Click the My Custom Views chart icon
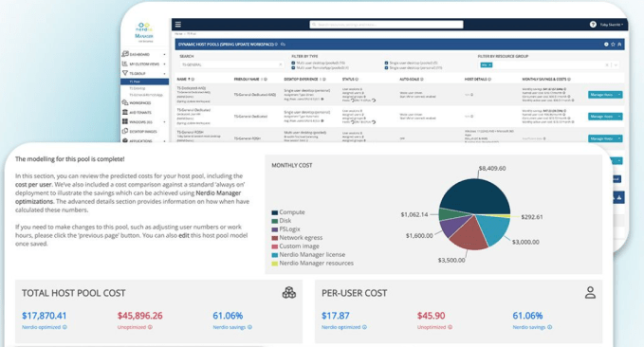Screen dimensions: 644x347 pyautogui.click(x=125, y=64)
